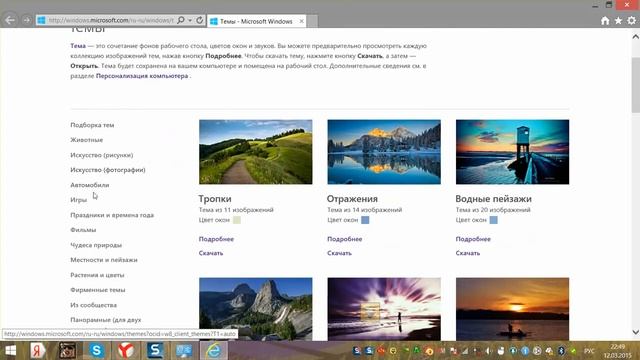
Task: Open the Yandex Browser taskbar icon
Action: tap(126, 351)
